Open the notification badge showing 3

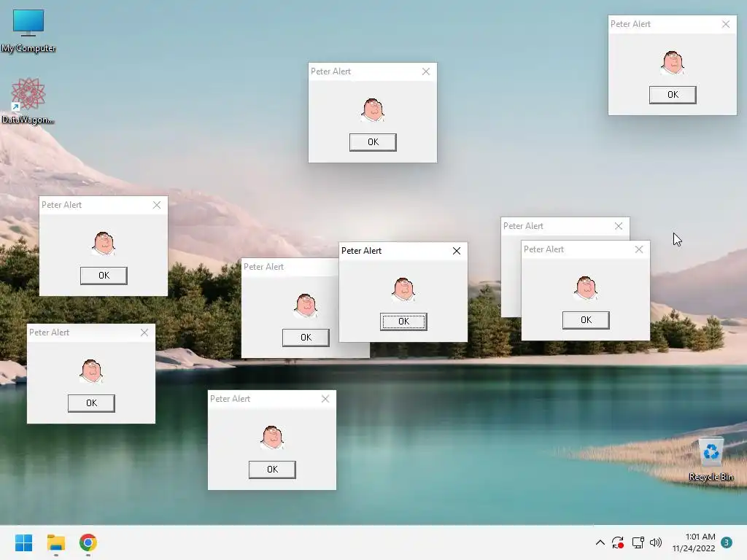pos(727,542)
